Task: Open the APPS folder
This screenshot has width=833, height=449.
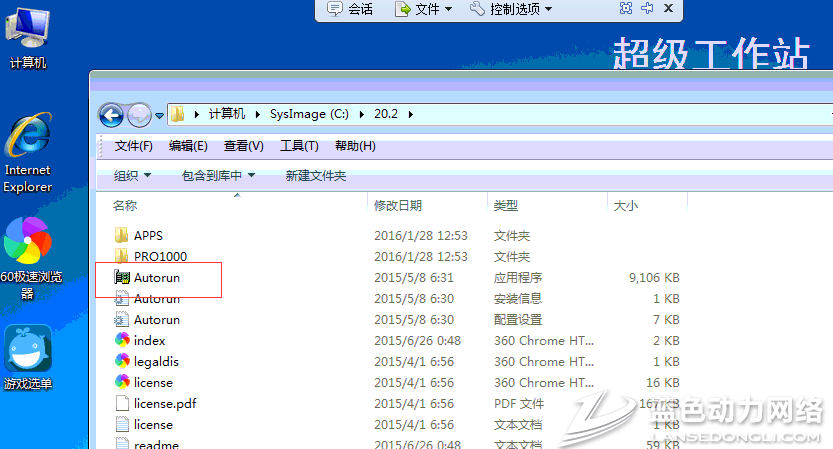Action: [147, 236]
